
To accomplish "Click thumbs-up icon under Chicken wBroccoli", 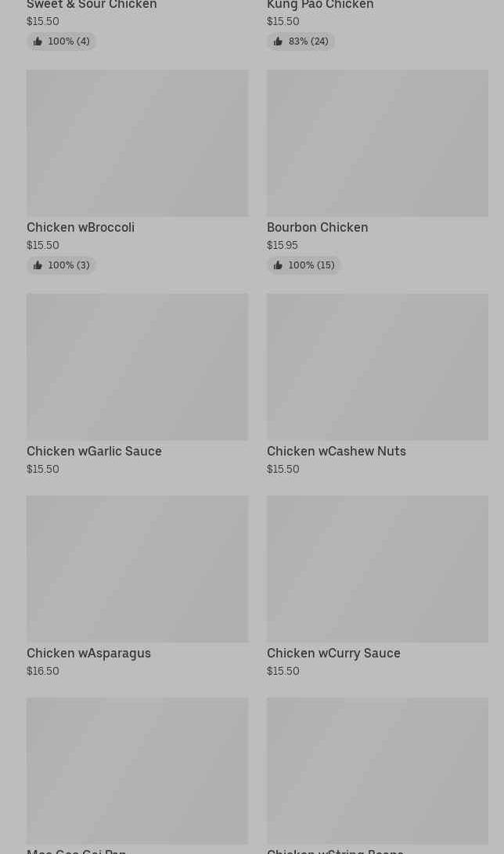I will point(38,265).
